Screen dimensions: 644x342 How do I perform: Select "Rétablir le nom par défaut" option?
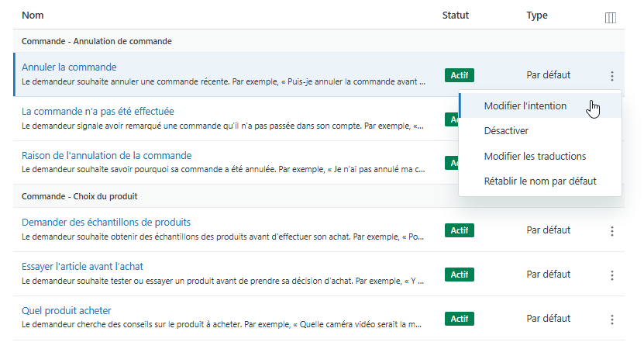(539, 181)
